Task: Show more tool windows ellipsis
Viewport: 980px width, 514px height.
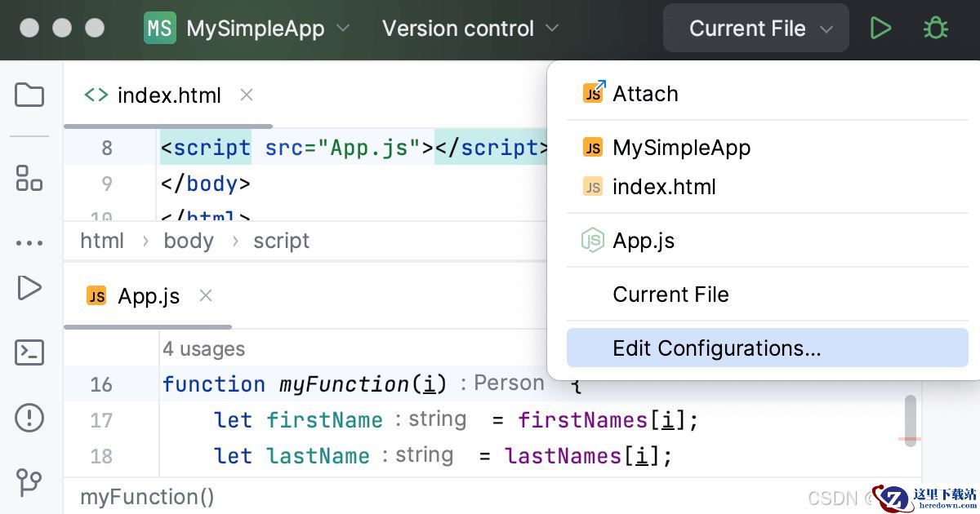Action: [x=29, y=243]
